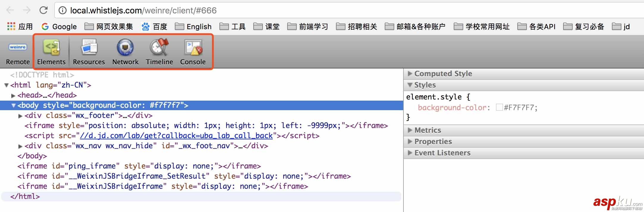Select the Elements panel icon
Image resolution: width=644 pixels, height=212 pixels.
pyautogui.click(x=51, y=47)
